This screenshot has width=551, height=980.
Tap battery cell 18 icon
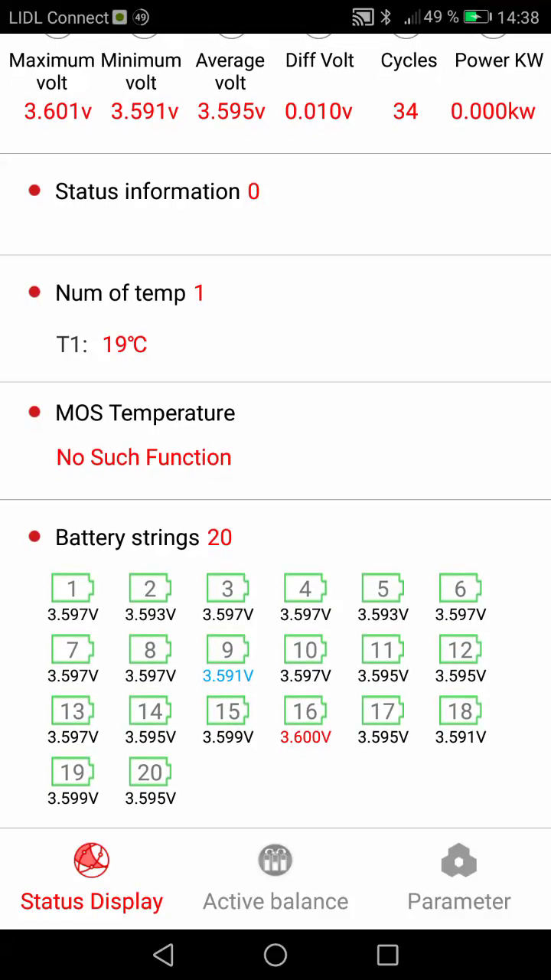point(460,711)
